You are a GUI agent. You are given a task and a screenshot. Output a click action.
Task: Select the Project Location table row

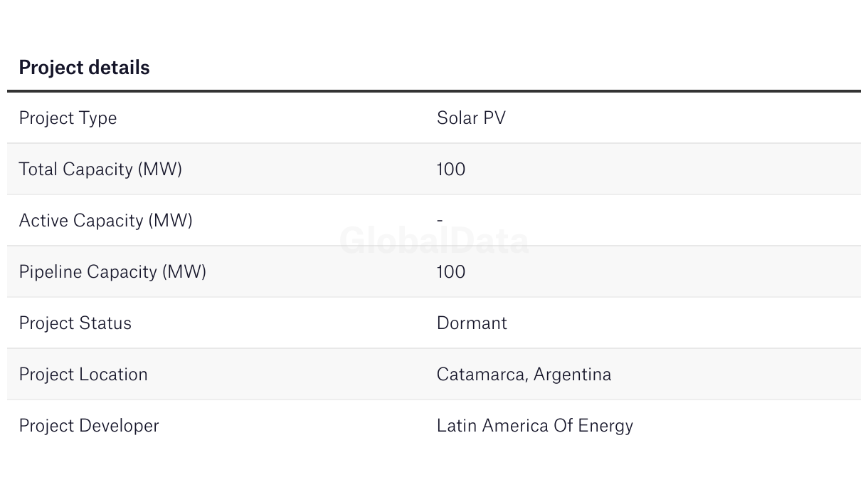point(434,374)
